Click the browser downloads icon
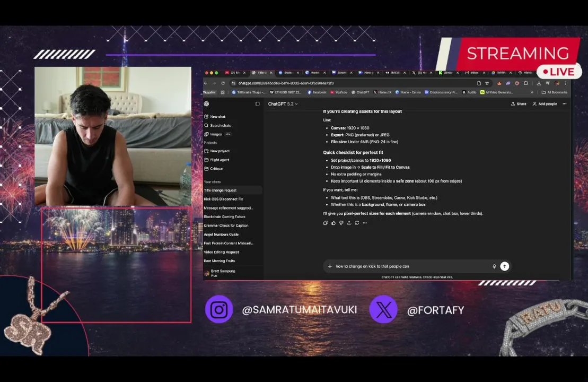Viewport: 588px width, 382px height. (x=539, y=83)
